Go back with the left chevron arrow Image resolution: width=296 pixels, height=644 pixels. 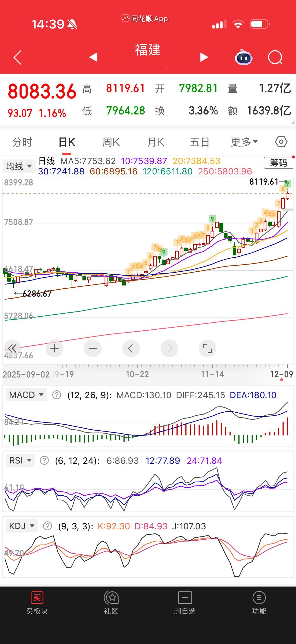click(17, 57)
